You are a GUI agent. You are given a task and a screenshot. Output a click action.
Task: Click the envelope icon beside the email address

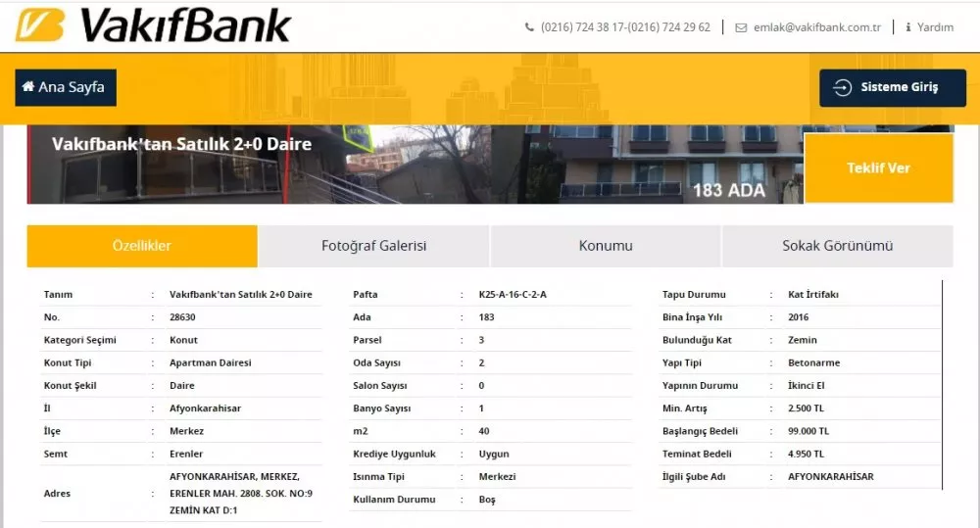click(741, 27)
